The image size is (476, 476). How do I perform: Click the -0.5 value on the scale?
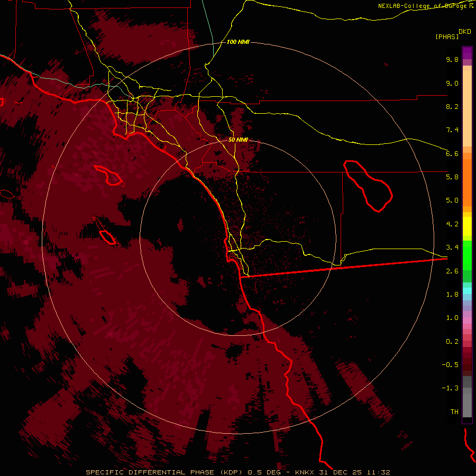pos(450,365)
